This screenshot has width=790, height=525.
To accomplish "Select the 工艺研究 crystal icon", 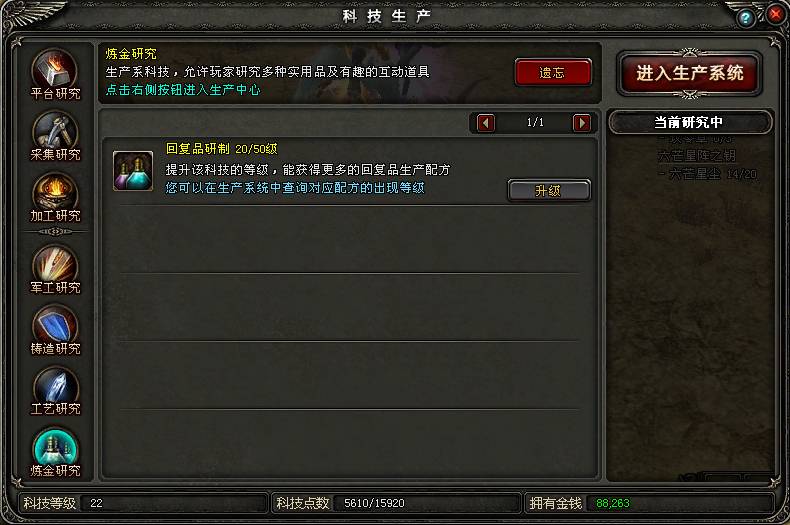I will click(x=54, y=387).
